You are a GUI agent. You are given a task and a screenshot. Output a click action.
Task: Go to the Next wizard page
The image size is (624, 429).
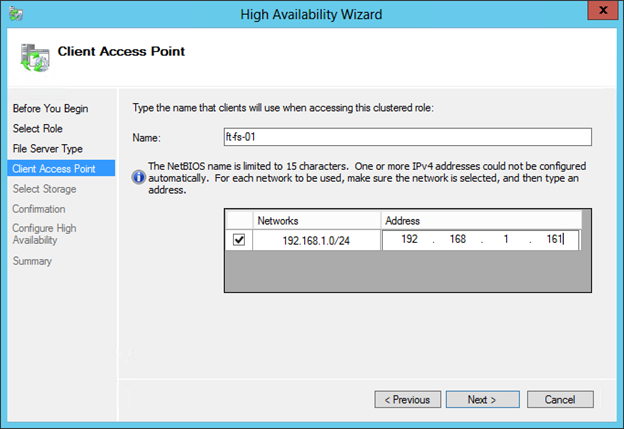pyautogui.click(x=482, y=399)
